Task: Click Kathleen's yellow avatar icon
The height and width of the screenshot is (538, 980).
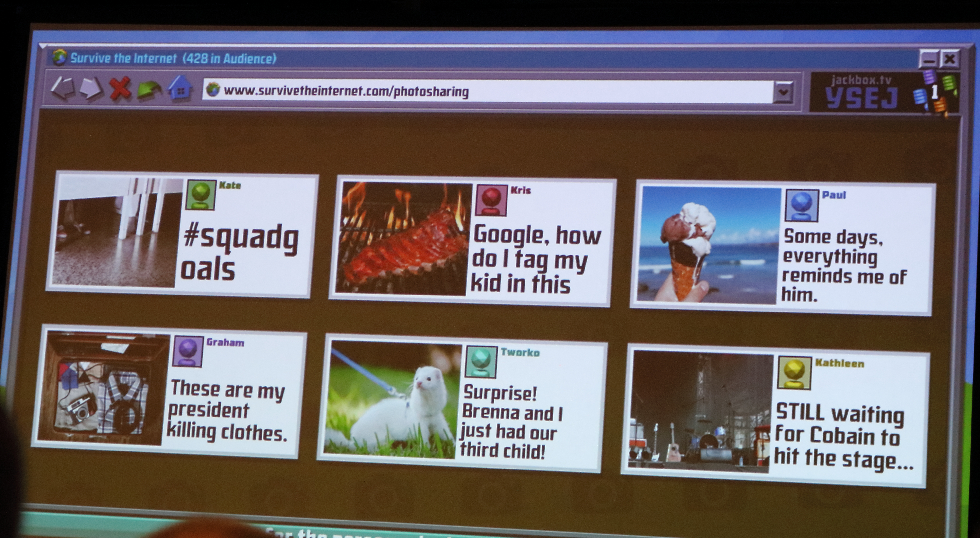Action: point(794,373)
